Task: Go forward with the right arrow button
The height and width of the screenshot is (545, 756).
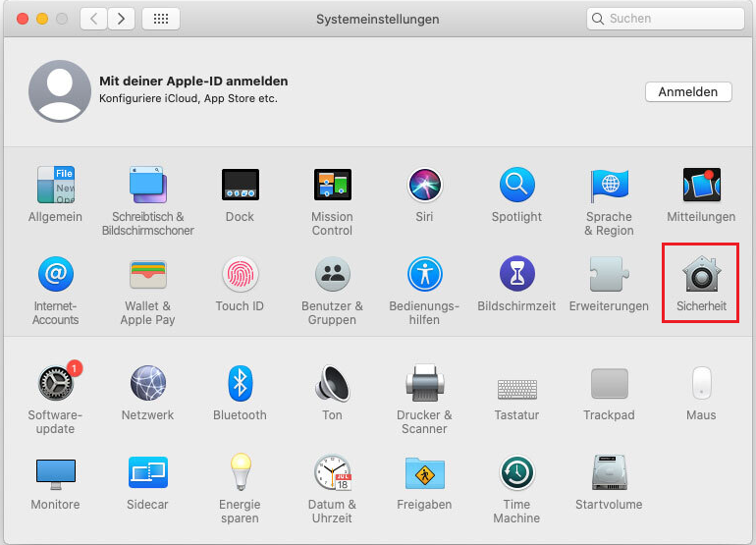Action: coord(121,19)
